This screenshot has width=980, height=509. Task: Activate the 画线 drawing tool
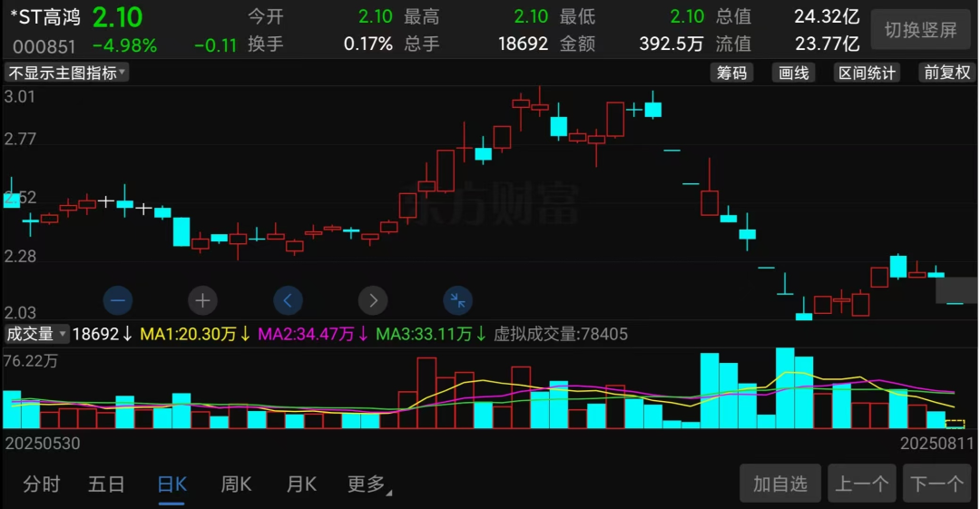click(x=794, y=73)
